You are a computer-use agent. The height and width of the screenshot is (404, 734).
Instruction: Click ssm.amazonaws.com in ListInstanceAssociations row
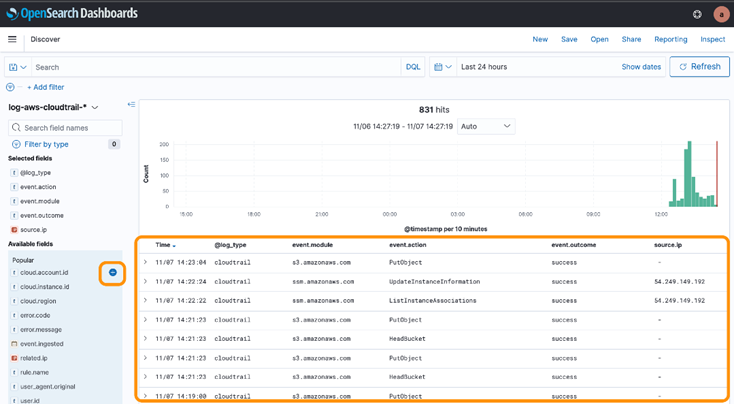[323, 301]
